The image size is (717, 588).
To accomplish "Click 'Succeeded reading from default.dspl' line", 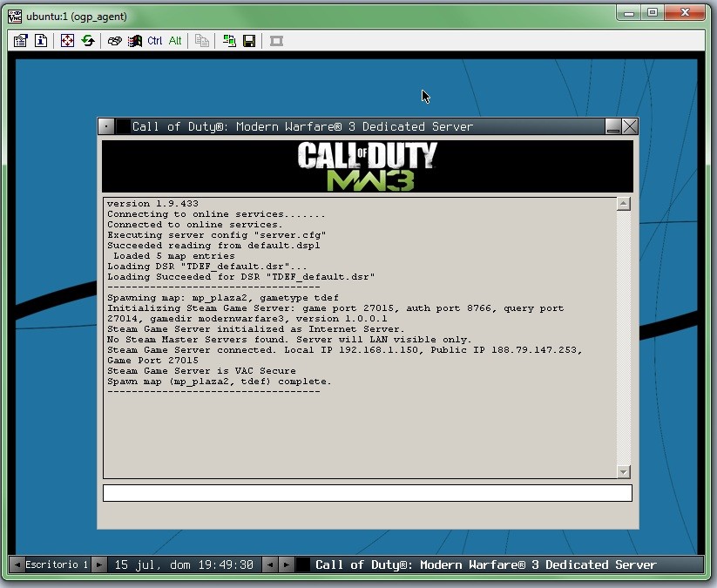I will 213,246.
